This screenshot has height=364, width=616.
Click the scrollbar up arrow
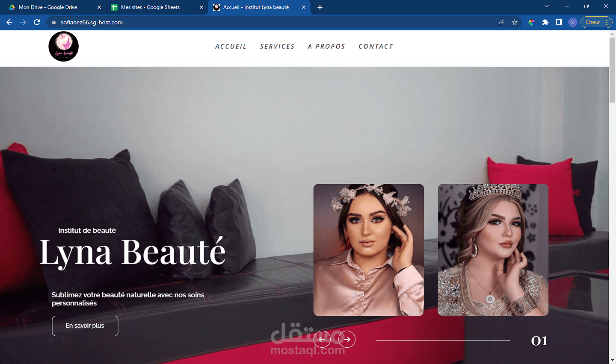pos(612,33)
